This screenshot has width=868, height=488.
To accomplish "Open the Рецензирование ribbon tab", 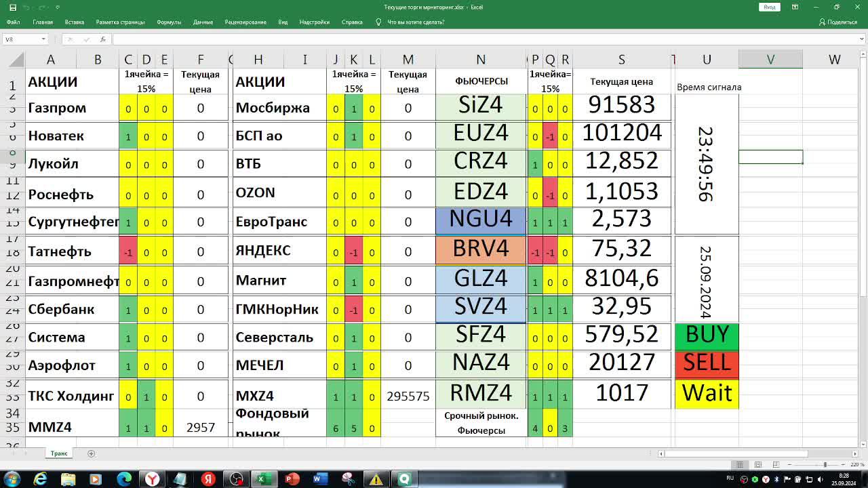I will (x=245, y=22).
